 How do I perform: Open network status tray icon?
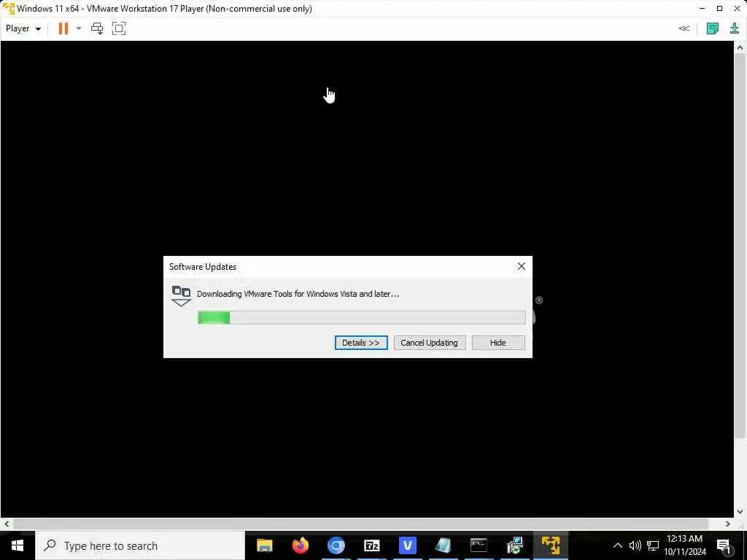click(653, 545)
